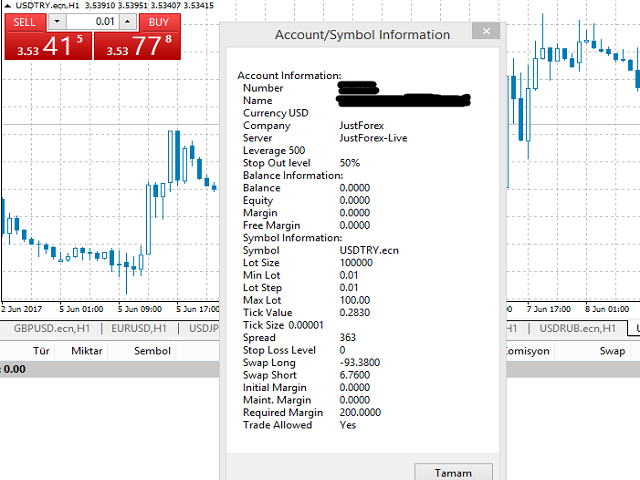Click the 0.01 lot volume field
Screen dimensions: 640x480
point(93,22)
